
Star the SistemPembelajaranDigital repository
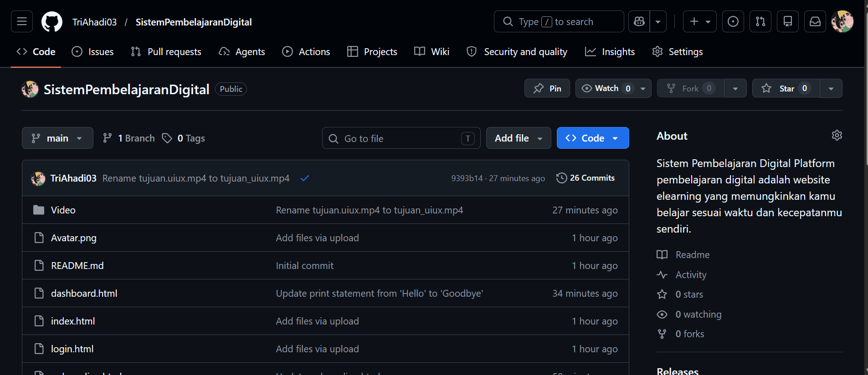786,88
